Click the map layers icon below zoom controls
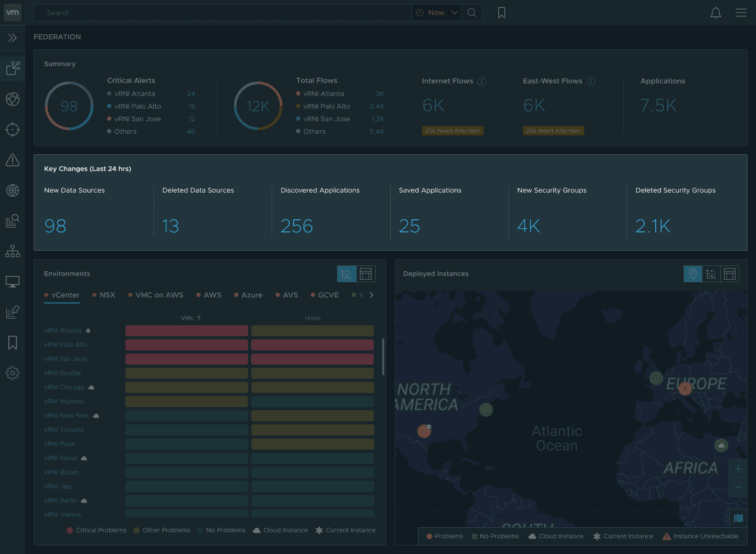 point(738,518)
